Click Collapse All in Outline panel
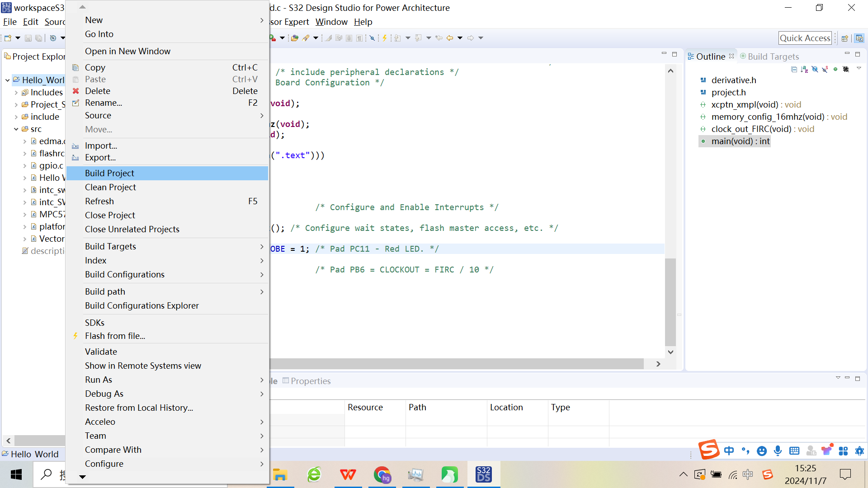 point(794,69)
